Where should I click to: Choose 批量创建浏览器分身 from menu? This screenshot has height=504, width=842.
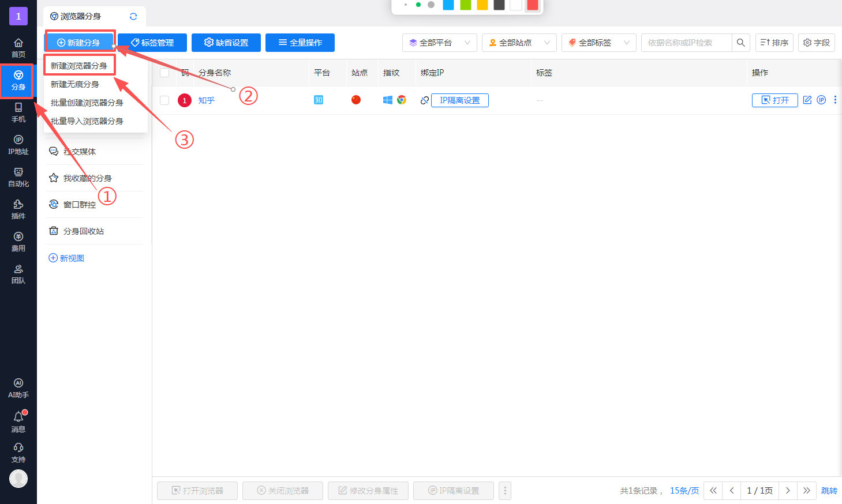tap(87, 103)
